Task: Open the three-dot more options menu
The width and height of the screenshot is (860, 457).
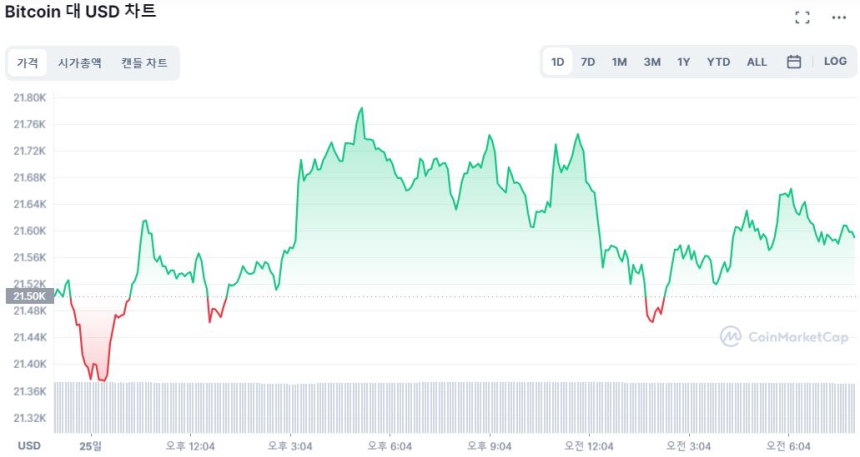Action: pyautogui.click(x=838, y=17)
